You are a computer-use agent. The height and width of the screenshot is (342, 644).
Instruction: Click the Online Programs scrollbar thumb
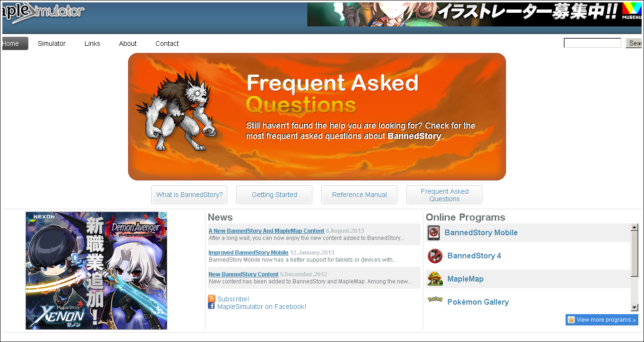click(x=635, y=254)
